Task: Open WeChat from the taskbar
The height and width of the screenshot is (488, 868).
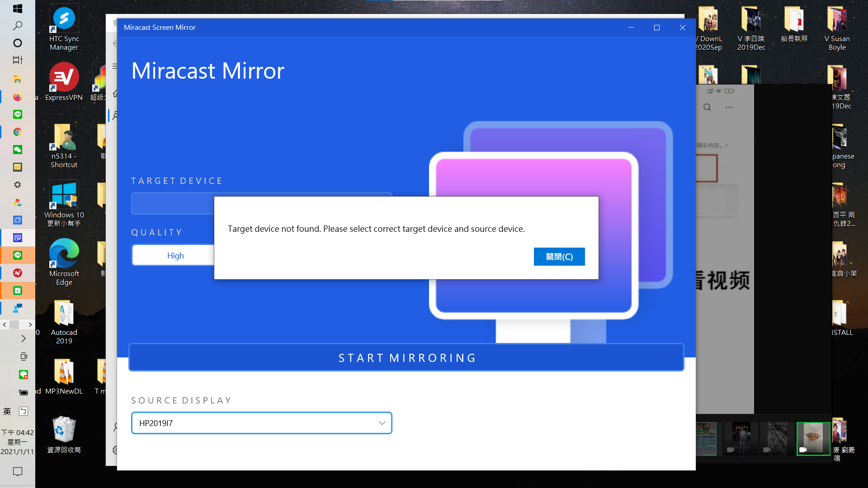Action: click(18, 150)
